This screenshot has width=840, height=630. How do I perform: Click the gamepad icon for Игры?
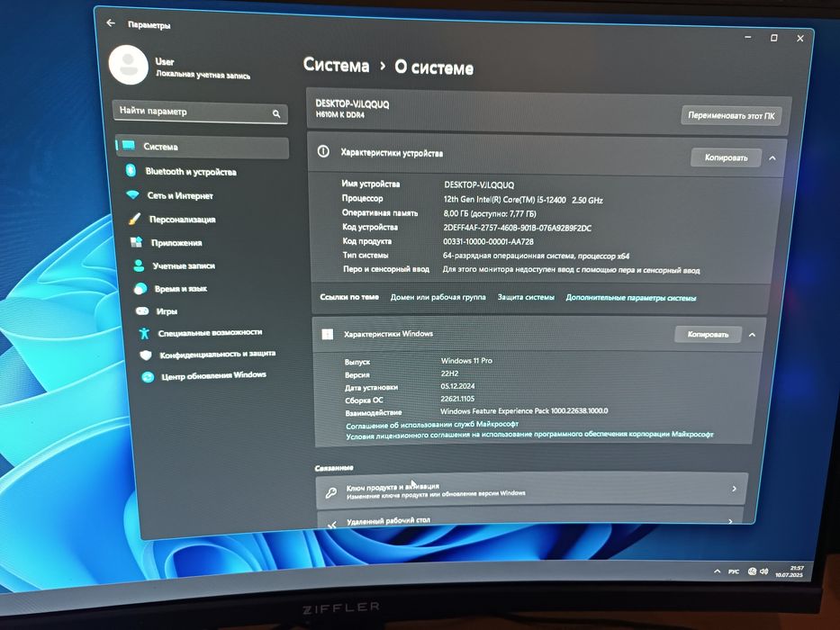pos(142,310)
